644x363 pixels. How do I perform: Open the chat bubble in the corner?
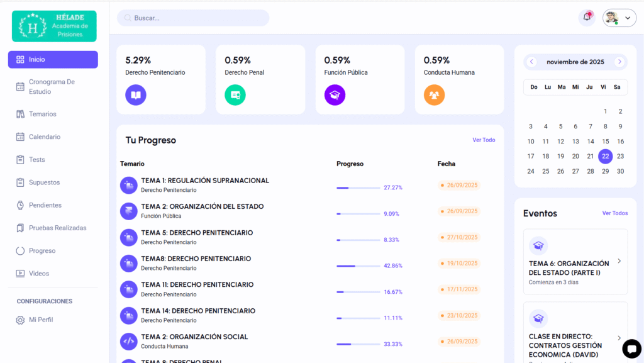coord(632,349)
